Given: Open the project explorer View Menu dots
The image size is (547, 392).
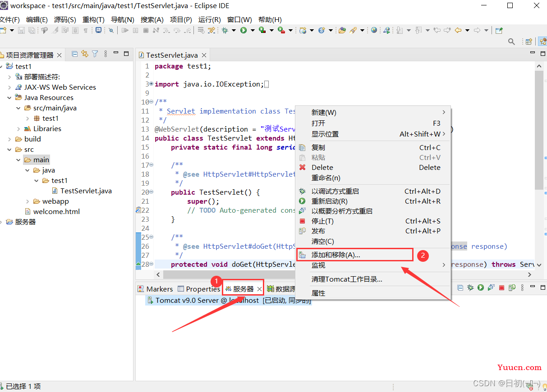Looking at the screenshot, I should click(x=106, y=54).
